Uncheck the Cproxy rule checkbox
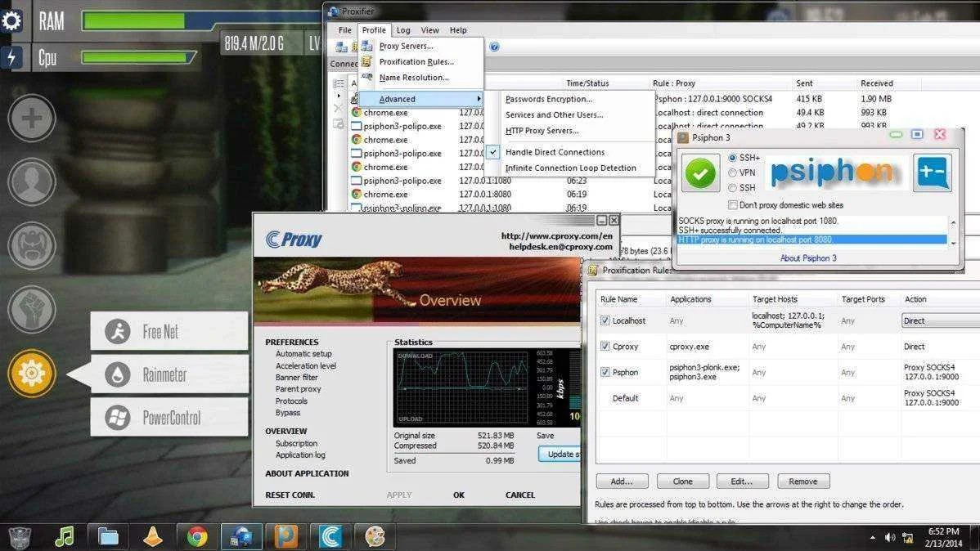 [x=605, y=346]
